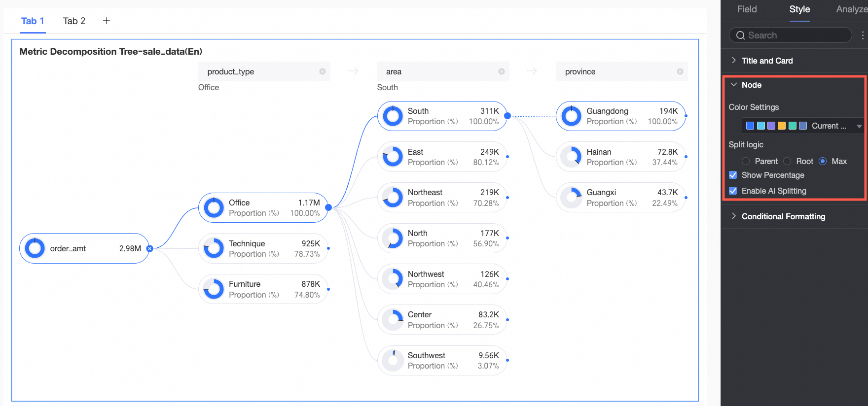Viewport: 868px width, 406px height.
Task: Expand the Northwest node via its dot
Action: click(507, 279)
